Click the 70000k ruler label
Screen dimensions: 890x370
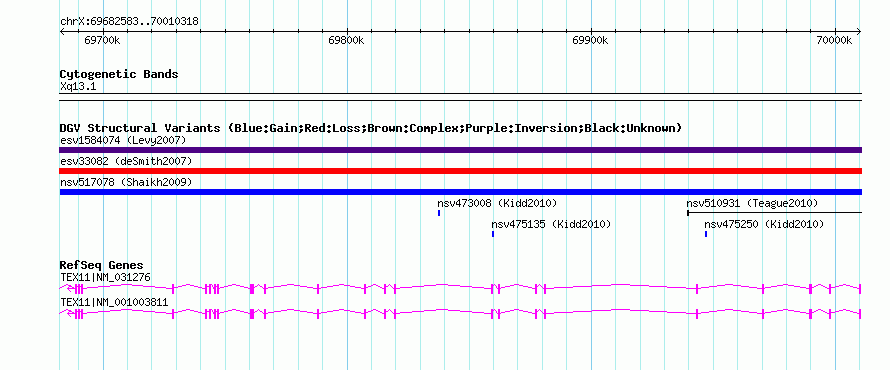pos(834,40)
